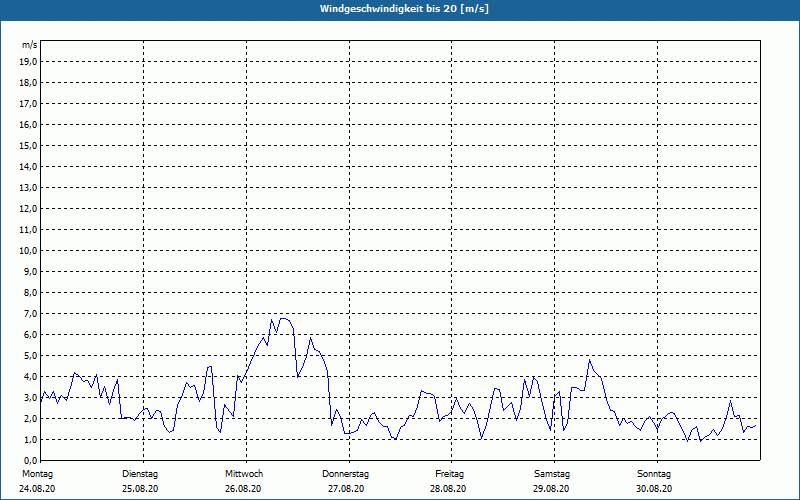Click the 19,0 axis value

27,62
